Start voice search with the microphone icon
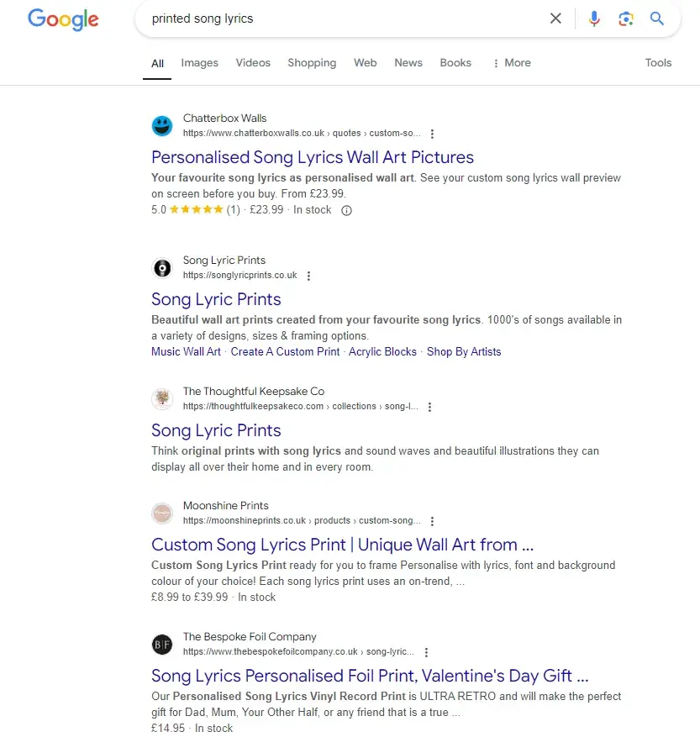Screen dimensions: 700x732 [594, 18]
